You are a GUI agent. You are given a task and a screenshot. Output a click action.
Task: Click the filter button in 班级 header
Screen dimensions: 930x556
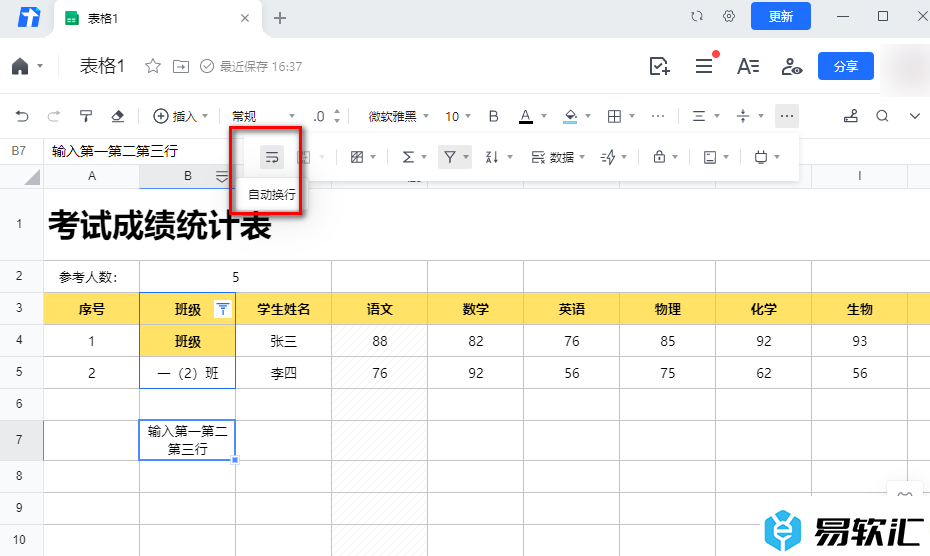point(222,309)
